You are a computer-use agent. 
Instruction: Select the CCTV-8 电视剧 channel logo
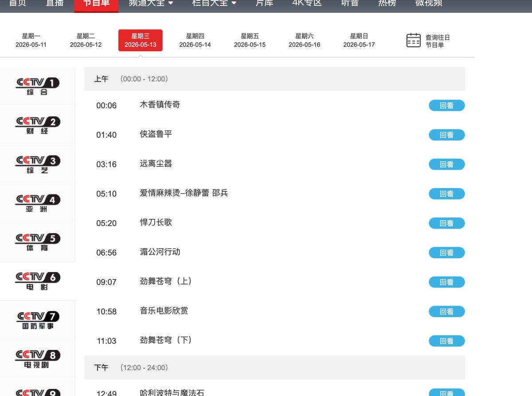(37, 359)
